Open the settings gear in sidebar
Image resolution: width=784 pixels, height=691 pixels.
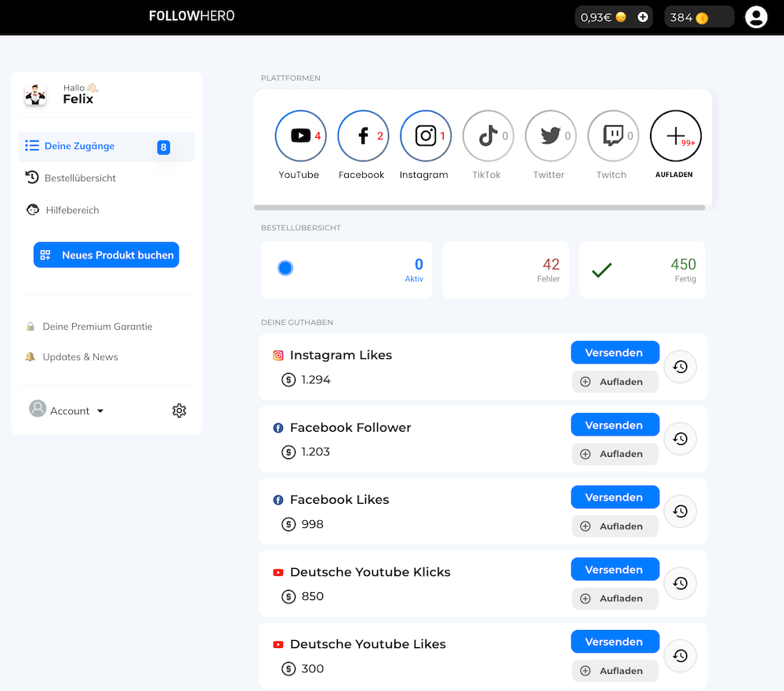[x=179, y=411]
